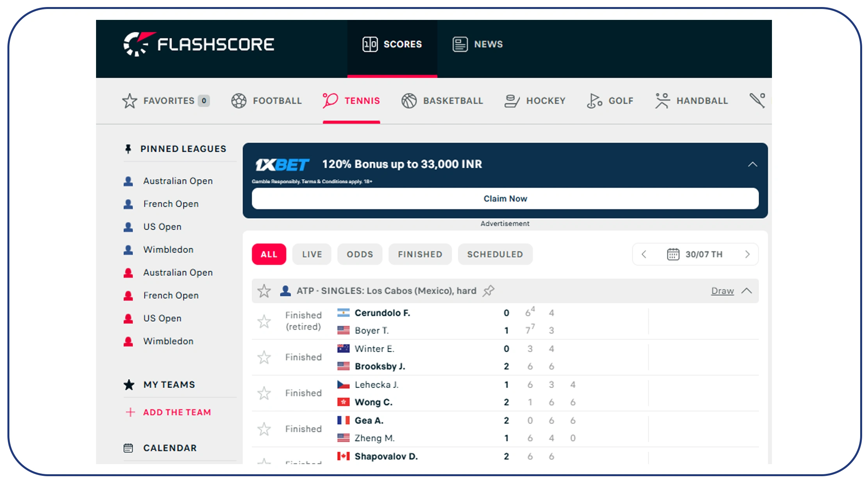This screenshot has height=484, width=868.
Task: Favorite the Cerundolo vs Boyer match
Action: 264,322
